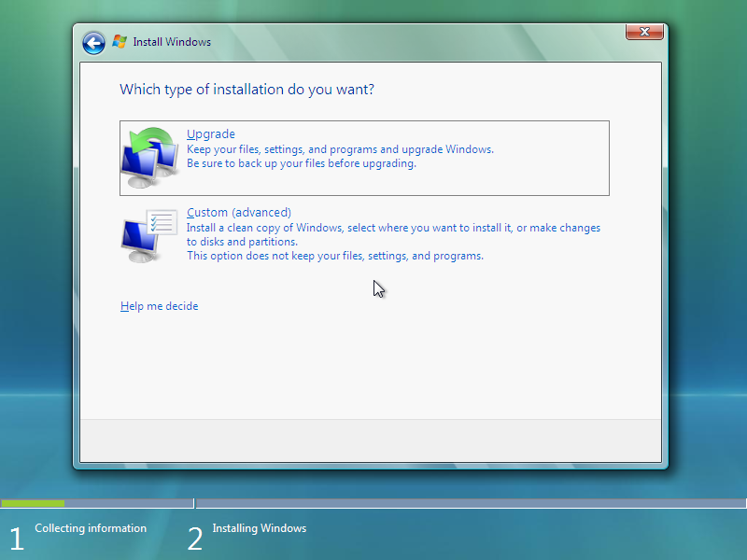
Task: Select the Upgrade installation option
Action: pos(364,158)
